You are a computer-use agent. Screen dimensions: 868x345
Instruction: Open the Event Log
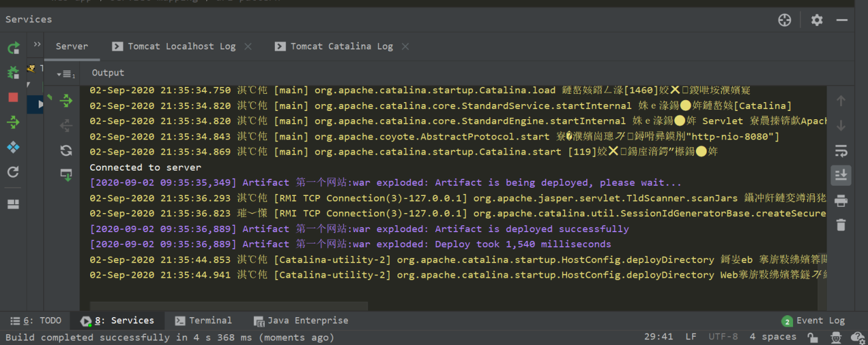coord(813,321)
